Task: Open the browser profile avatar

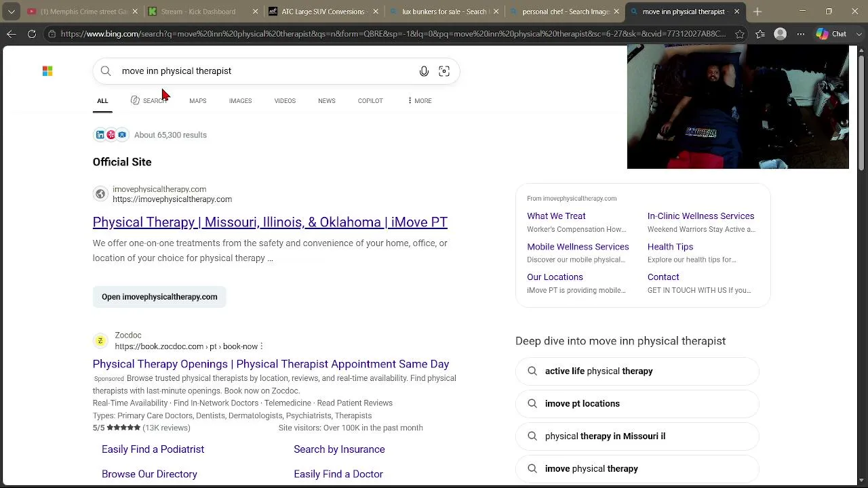Action: 781,34
